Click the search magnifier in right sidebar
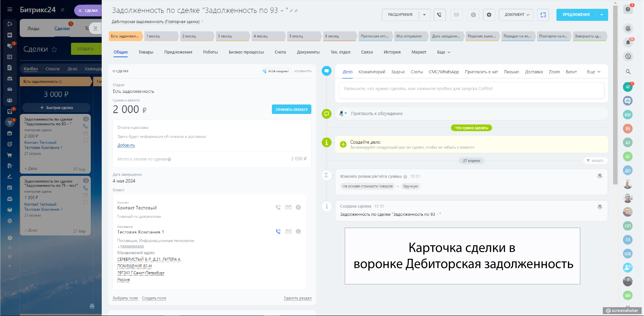This screenshot has width=644, height=316. 628,72
